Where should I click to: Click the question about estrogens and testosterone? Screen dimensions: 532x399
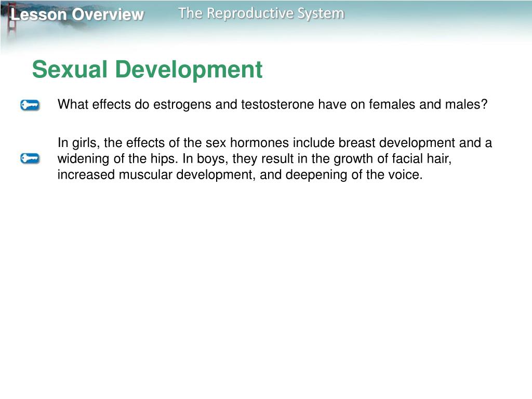272,104
